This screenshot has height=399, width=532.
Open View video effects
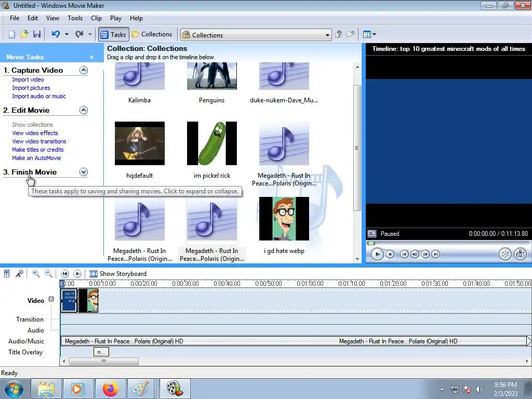tap(35, 133)
